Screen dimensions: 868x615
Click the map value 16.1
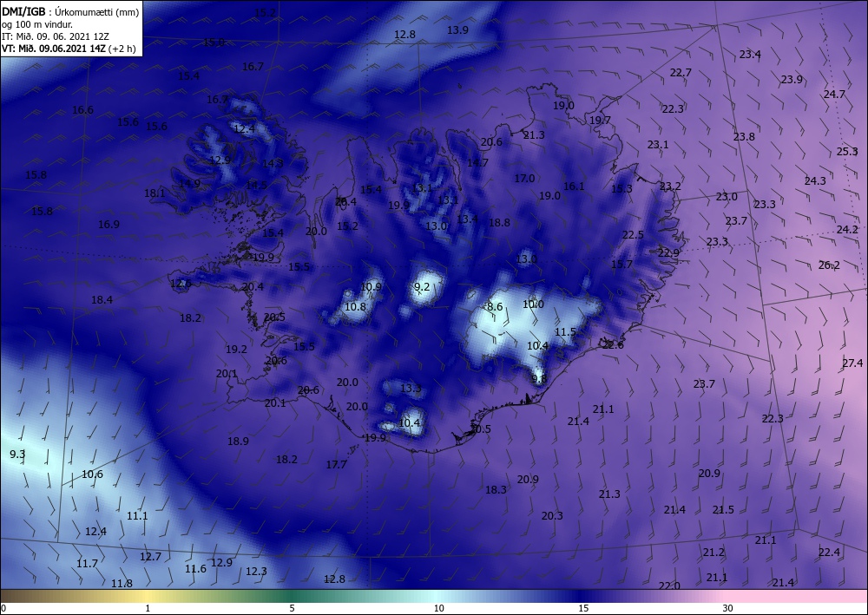pyautogui.click(x=574, y=186)
